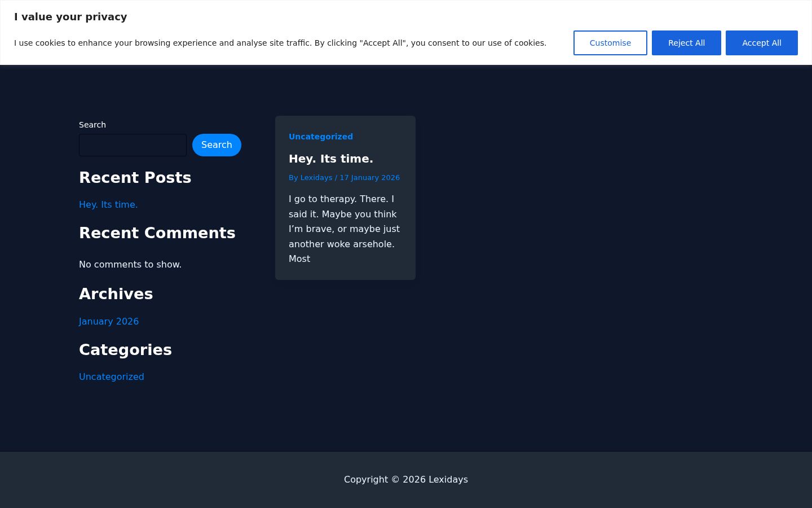Click the post excerpt about therapy
812x508 pixels.
point(345,229)
